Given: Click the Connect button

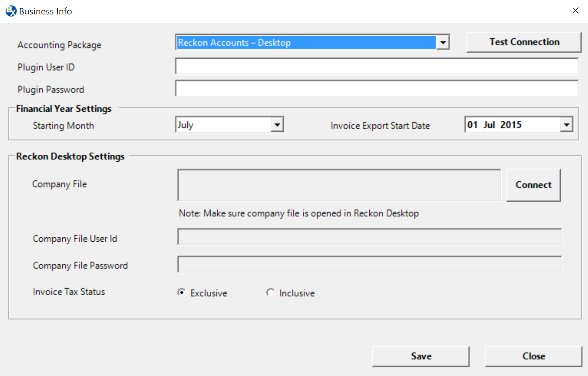Looking at the screenshot, I should tap(533, 185).
